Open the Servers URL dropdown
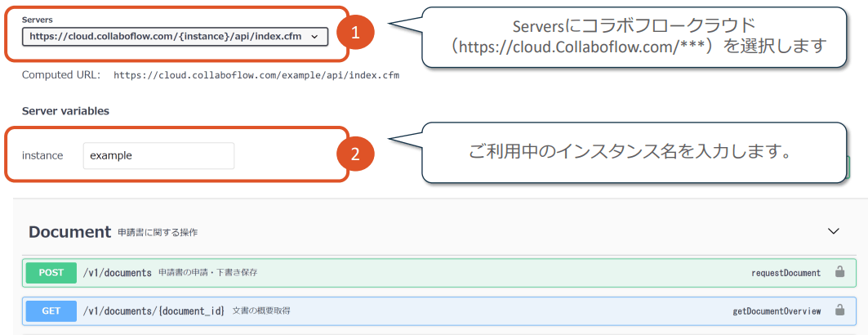The width and height of the screenshot is (868, 335). pos(175,37)
